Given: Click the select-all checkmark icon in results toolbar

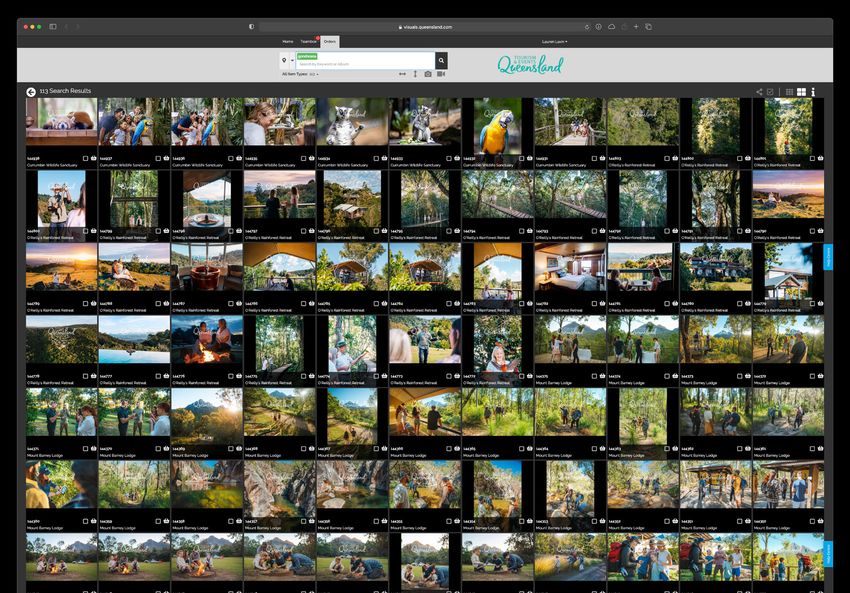Looking at the screenshot, I should point(770,92).
